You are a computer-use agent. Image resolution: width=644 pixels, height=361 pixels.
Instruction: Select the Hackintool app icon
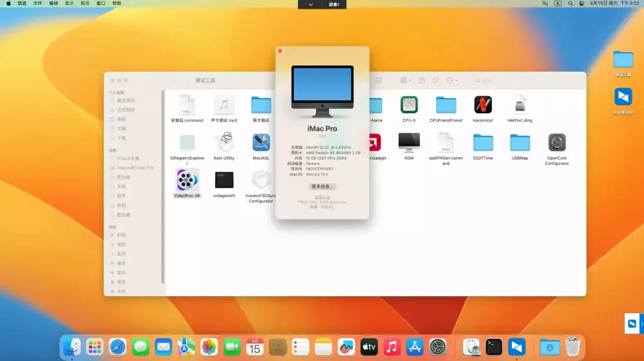pos(482,105)
